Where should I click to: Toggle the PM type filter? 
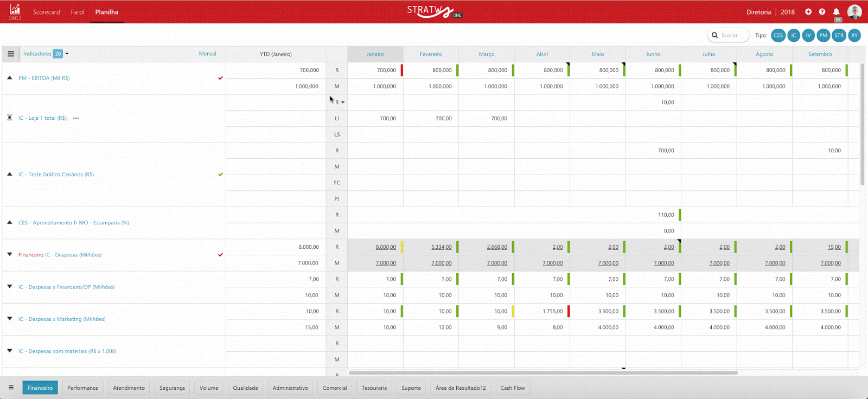[824, 35]
